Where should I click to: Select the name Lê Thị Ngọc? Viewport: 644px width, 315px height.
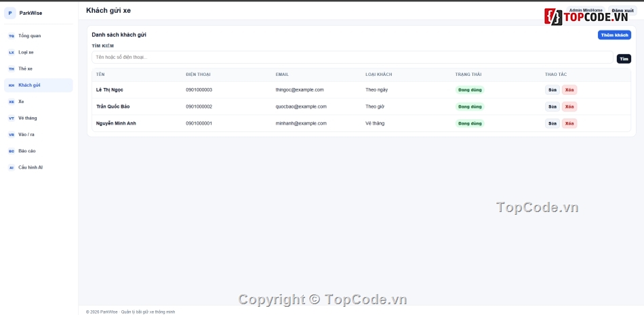(110, 90)
